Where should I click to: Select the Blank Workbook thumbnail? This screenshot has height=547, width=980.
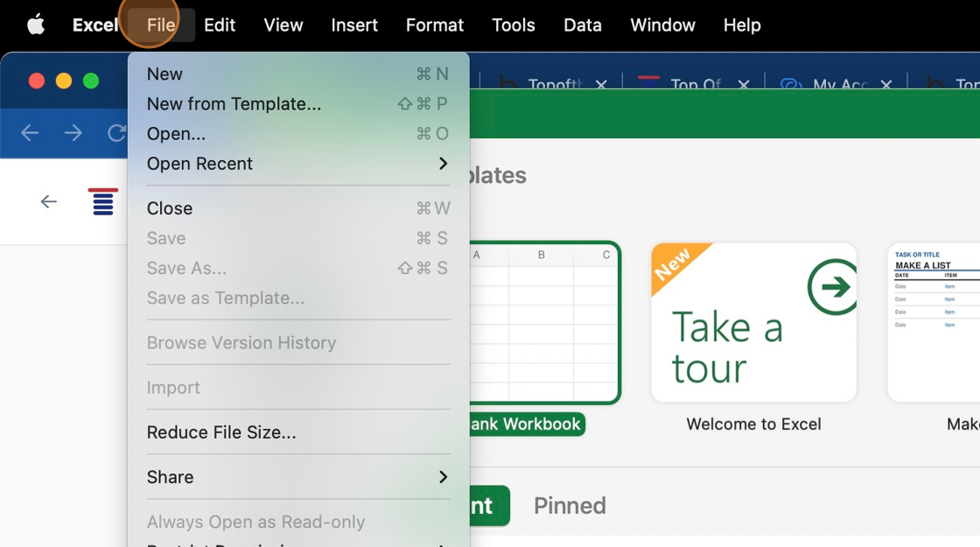545,323
